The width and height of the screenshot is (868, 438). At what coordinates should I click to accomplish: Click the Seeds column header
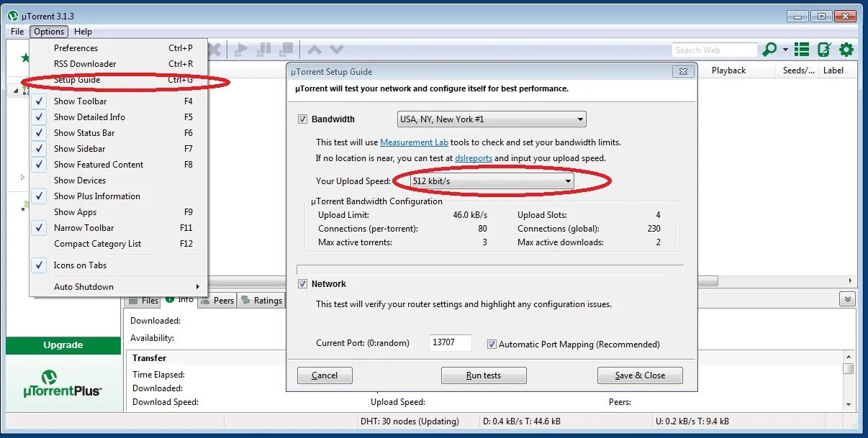[798, 70]
